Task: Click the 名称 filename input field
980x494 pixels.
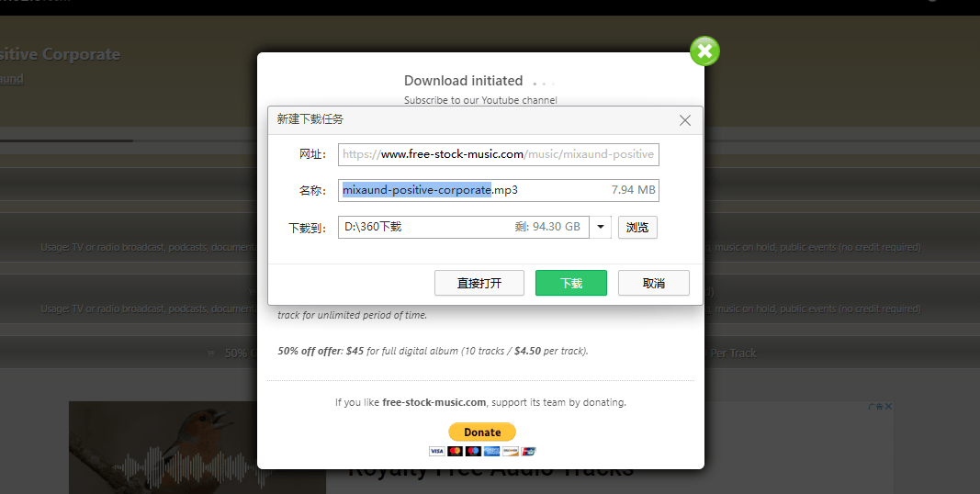Action: pos(498,190)
